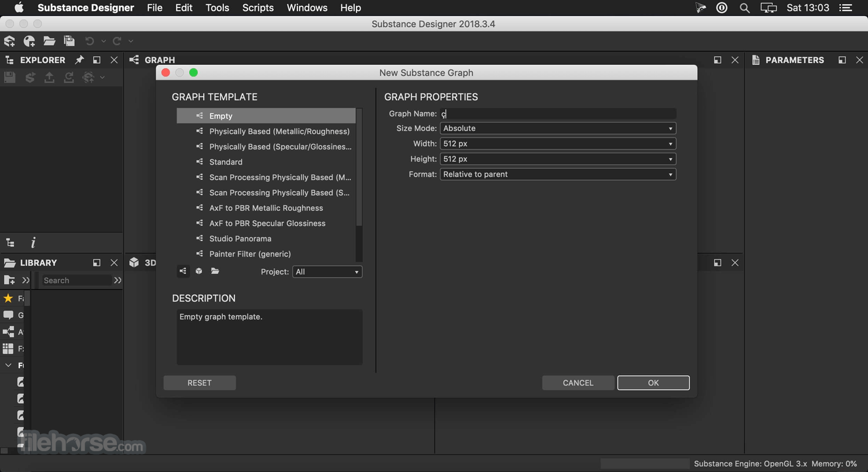Screen dimensions: 868x472
Task: Click the save icon in the Explorer toolbar
Action: [x=10, y=78]
